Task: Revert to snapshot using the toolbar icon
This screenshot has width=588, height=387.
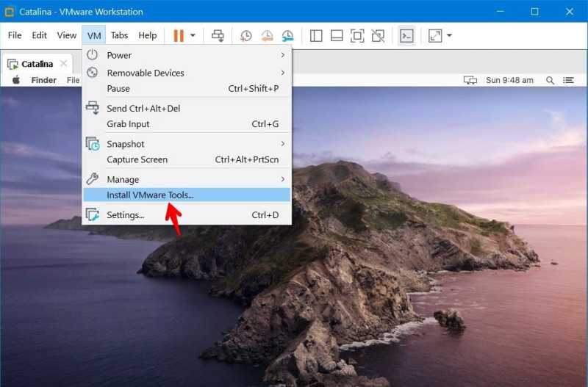Action: click(x=267, y=35)
